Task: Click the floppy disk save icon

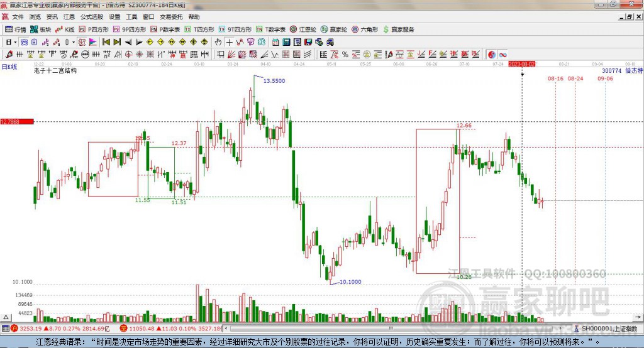Action: tap(308, 42)
